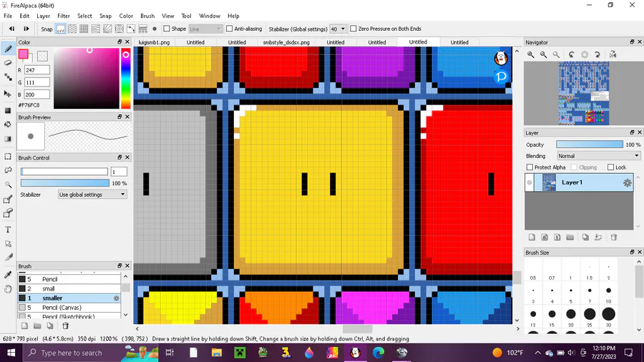Open File Explorer from taskbar
This screenshot has width=644, height=362.
click(216, 353)
